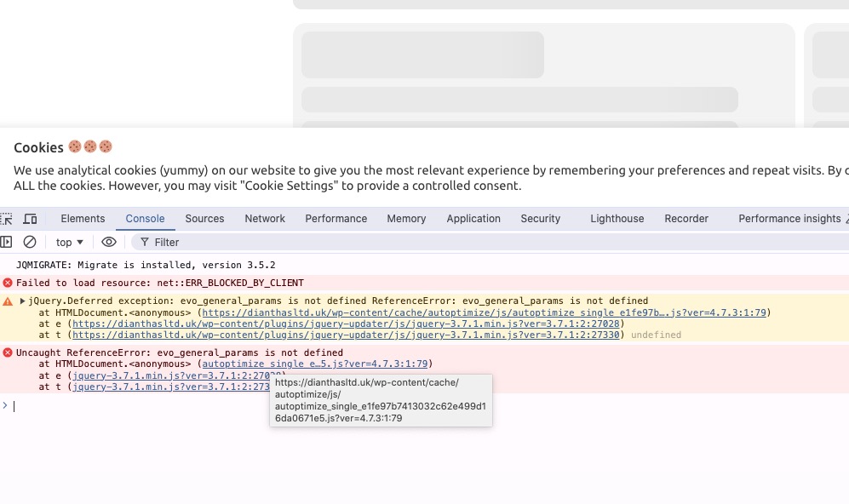
Task: Open the autoptimize_single_e…5.js link in the error
Action: tap(314, 364)
